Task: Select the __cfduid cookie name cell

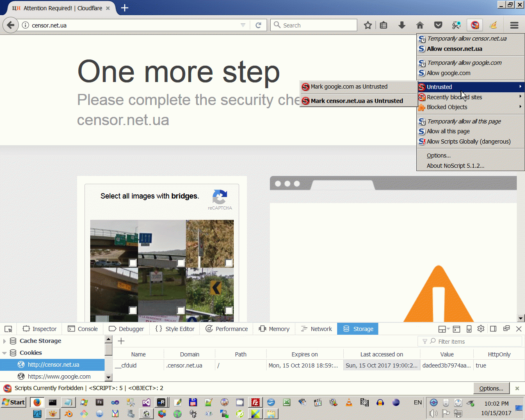Action: pyautogui.click(x=138, y=365)
